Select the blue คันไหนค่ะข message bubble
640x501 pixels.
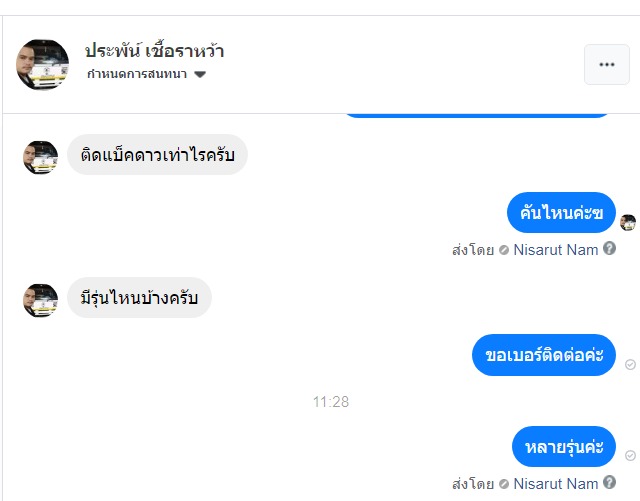[x=561, y=212]
